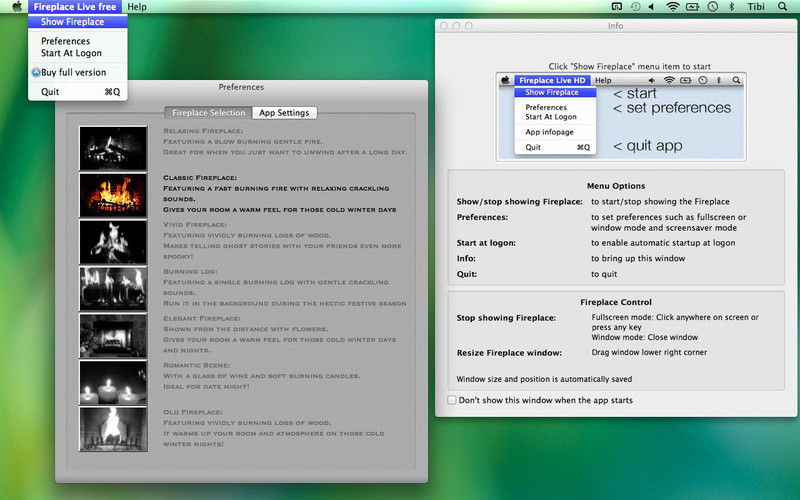Click the Classic Fireplace title text
This screenshot has height=500, width=800.
(x=199, y=178)
